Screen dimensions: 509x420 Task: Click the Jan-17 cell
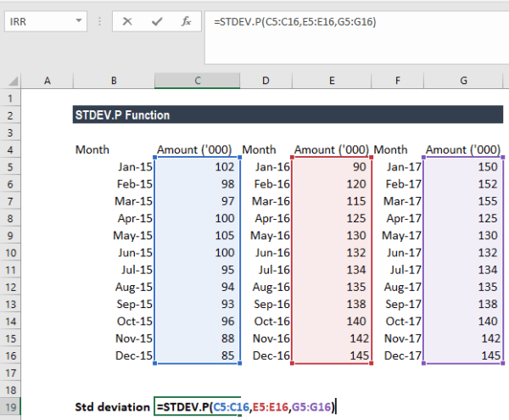point(398,167)
